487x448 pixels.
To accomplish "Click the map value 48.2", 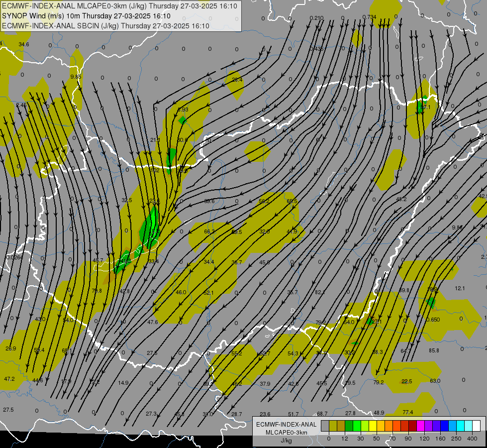I will 401,199.
